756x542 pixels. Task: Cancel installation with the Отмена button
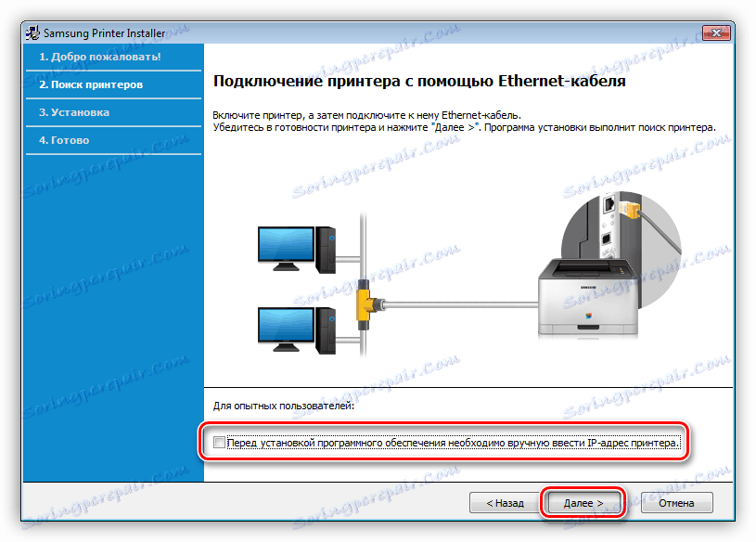[x=676, y=503]
